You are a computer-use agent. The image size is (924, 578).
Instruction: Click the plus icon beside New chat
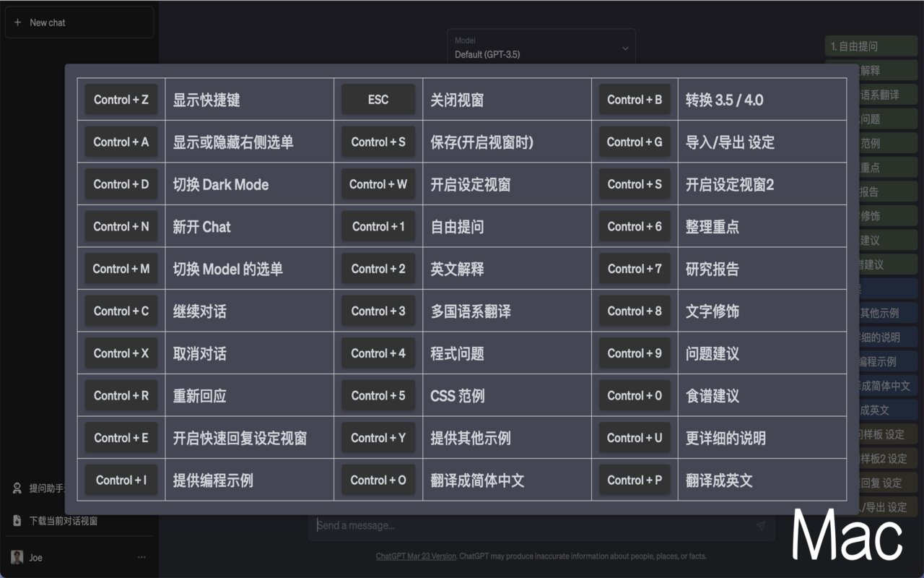(x=18, y=22)
